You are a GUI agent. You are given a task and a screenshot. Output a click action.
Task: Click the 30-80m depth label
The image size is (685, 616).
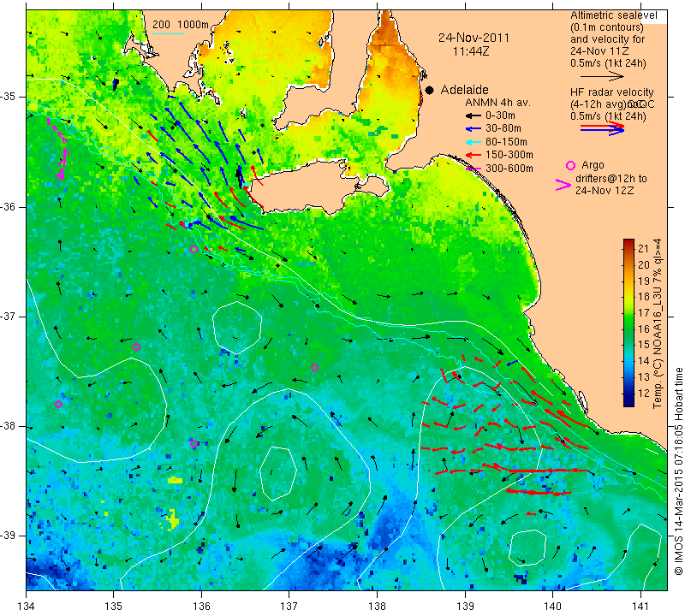503,129
